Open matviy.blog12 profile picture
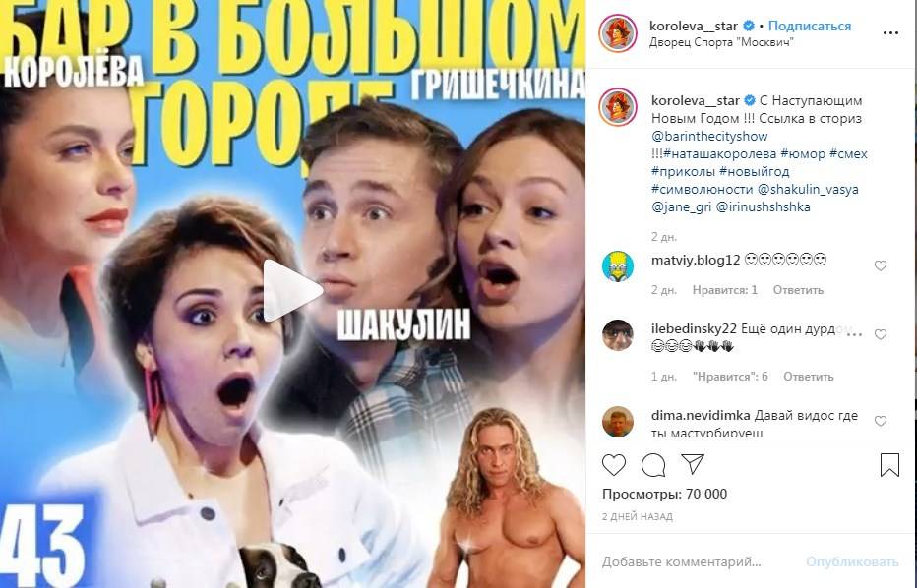 [618, 265]
